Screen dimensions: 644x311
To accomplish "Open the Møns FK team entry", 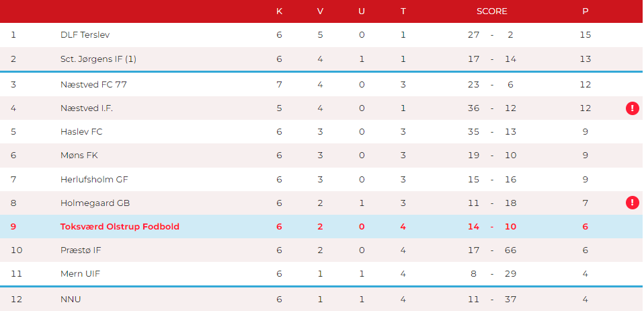I will tap(79, 155).
